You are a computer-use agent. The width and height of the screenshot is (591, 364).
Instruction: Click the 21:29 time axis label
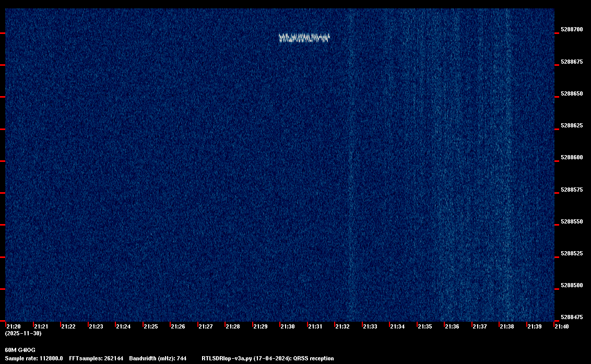coord(261,326)
